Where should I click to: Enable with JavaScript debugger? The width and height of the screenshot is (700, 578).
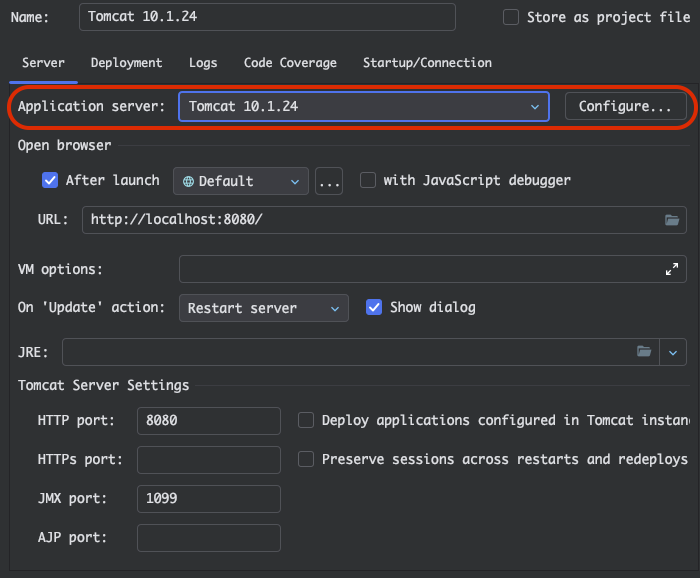[368, 180]
